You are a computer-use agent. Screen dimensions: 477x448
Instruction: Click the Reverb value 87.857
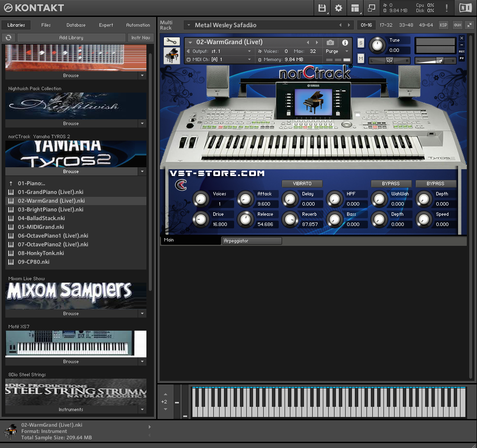point(310,224)
